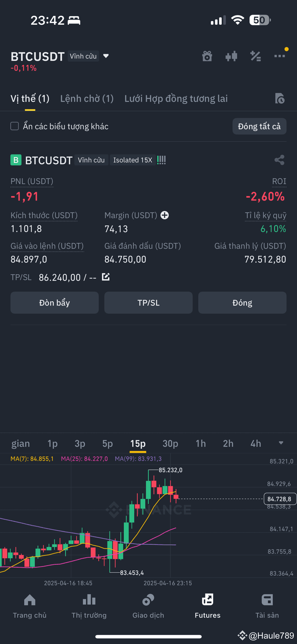Share the BTCUSDT position
The width and height of the screenshot is (297, 644).
click(x=279, y=160)
